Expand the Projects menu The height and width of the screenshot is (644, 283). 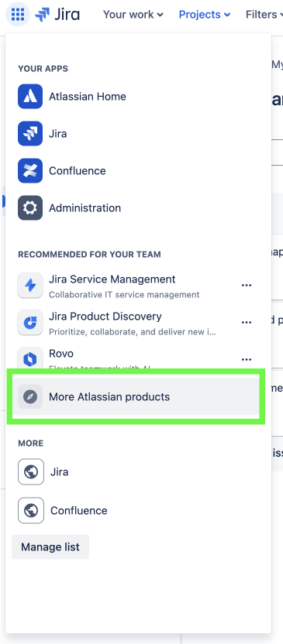(x=205, y=15)
